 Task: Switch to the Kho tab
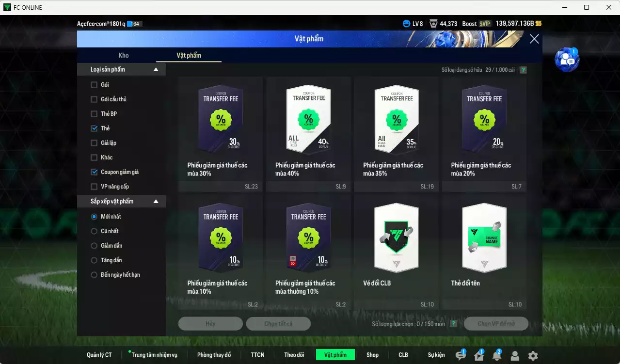[x=123, y=55]
